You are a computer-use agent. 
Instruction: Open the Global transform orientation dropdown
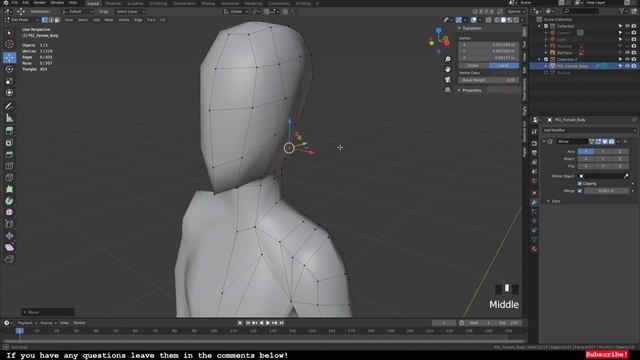tap(236, 11)
